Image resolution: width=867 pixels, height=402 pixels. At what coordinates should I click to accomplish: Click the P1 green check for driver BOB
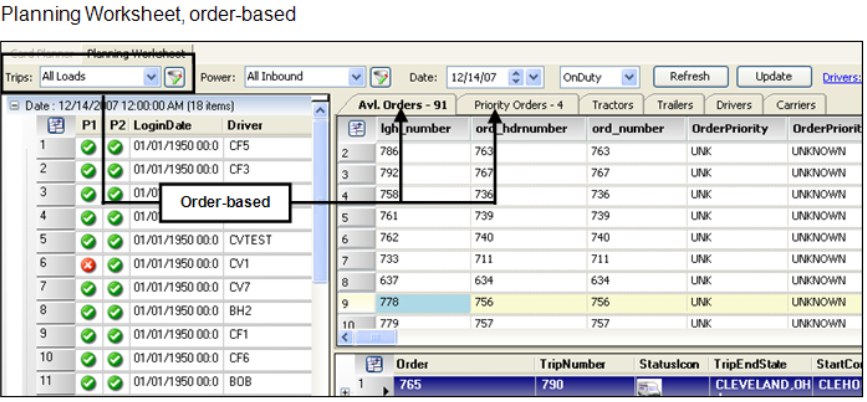point(88,383)
